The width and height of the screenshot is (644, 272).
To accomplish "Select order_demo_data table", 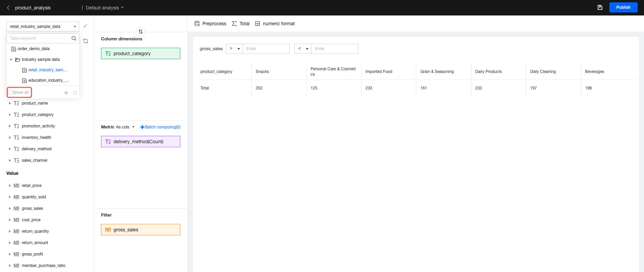I will (34, 49).
